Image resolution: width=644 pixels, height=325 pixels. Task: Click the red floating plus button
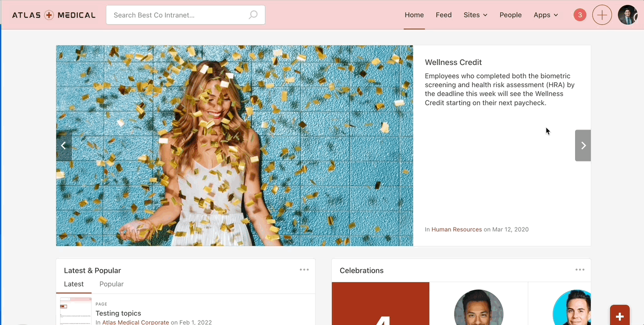pos(620,315)
